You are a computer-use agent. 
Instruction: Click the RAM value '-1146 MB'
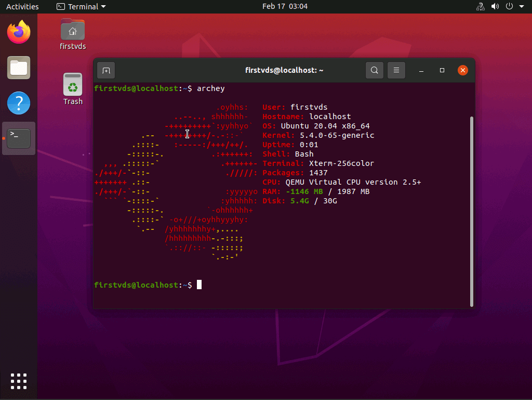(x=304, y=191)
